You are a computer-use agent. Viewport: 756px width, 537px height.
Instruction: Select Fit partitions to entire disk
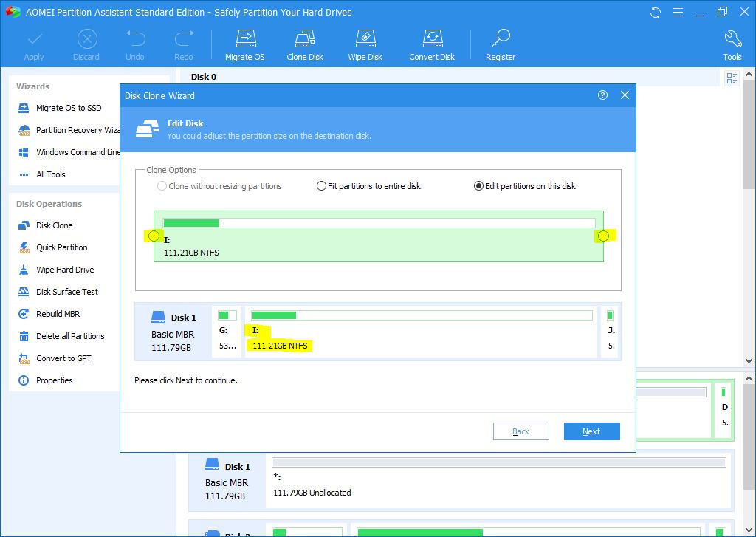322,186
